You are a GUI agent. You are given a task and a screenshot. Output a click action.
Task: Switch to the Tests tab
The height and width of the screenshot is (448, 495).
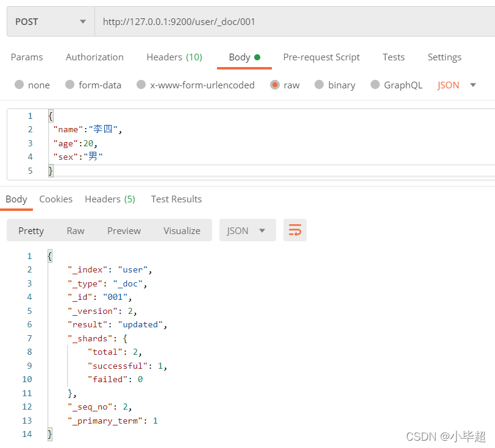[394, 57]
